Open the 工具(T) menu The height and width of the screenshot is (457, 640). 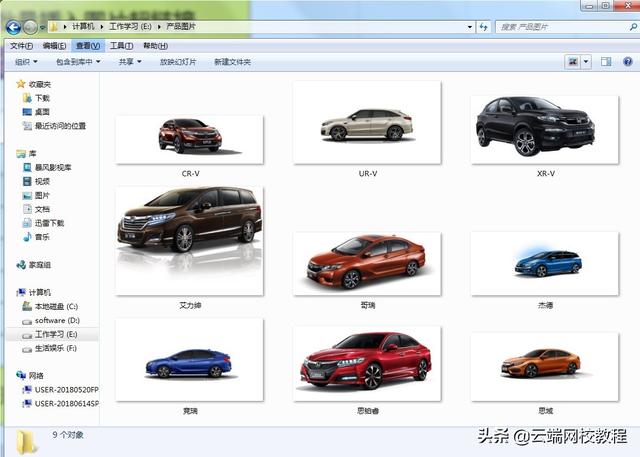(x=121, y=46)
